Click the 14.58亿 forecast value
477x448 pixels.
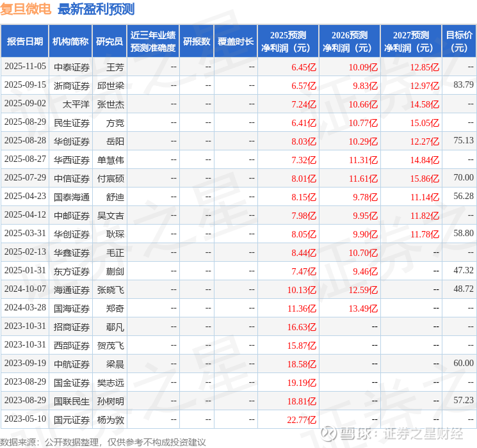pos(424,104)
